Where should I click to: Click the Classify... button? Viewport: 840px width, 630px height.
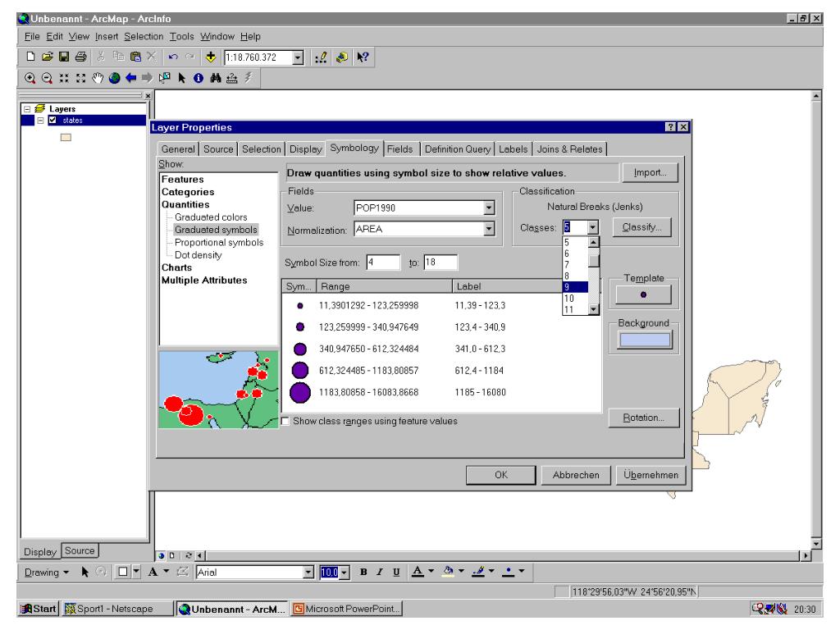[641, 227]
